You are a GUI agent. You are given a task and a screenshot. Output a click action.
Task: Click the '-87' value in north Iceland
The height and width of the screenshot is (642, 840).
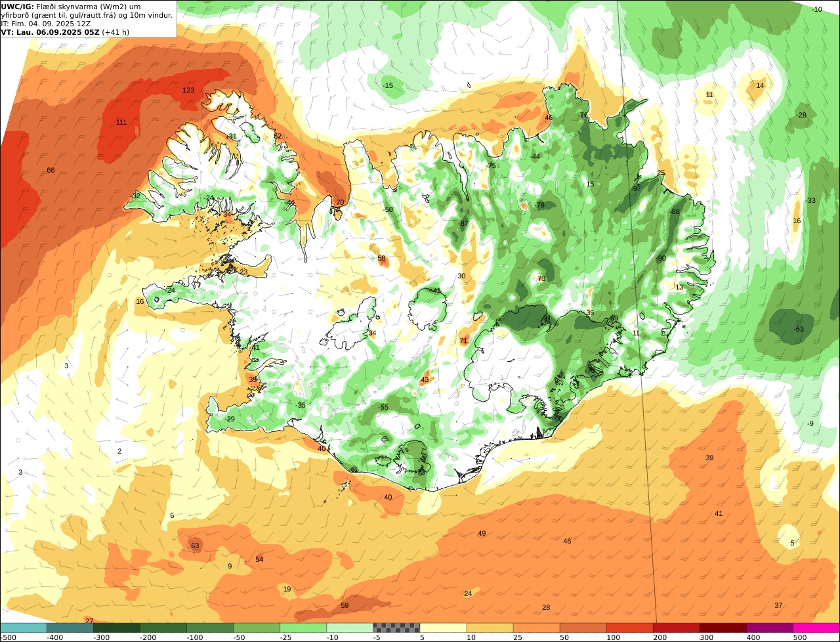[x=463, y=223]
